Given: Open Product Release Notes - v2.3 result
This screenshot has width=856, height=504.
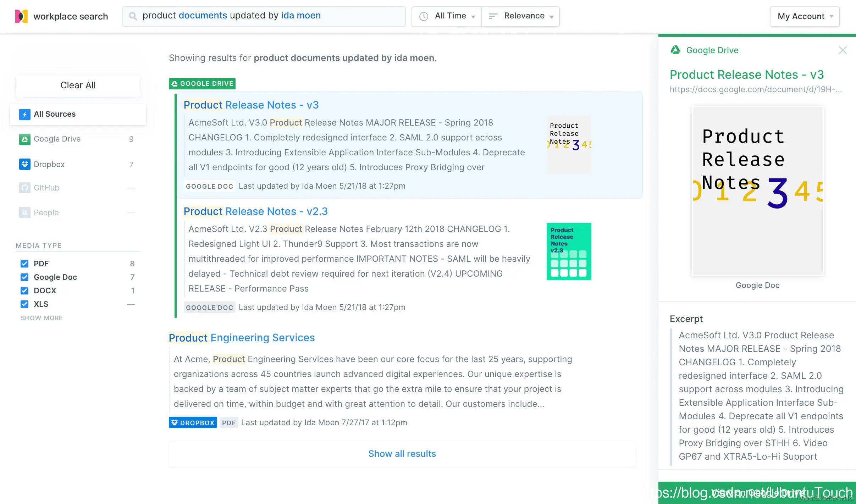Looking at the screenshot, I should 255,211.
